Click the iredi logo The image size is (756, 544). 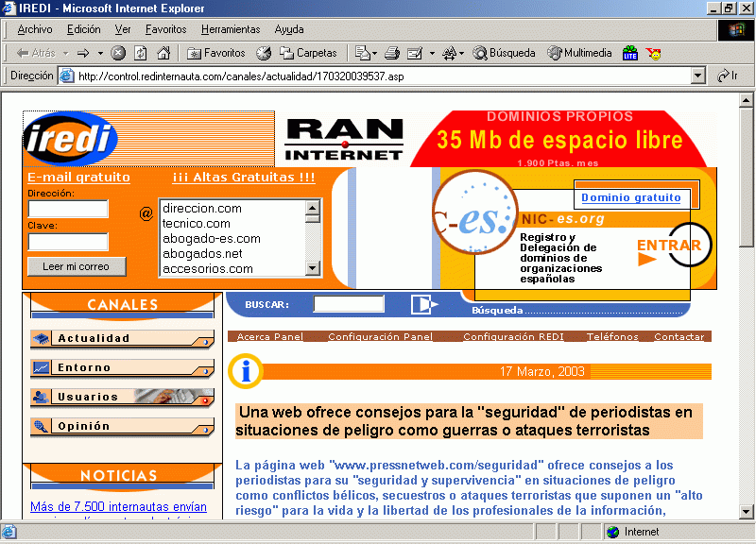pyautogui.click(x=70, y=139)
